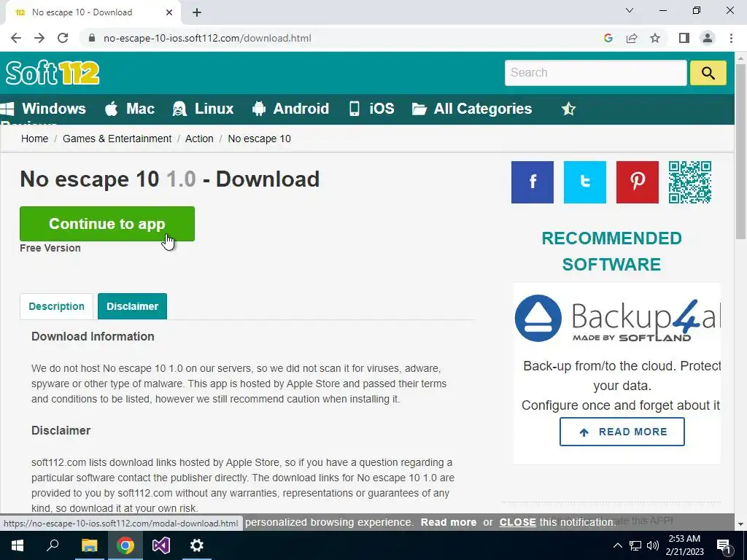
Task: Open Settings gear from taskbar
Action: (x=197, y=545)
